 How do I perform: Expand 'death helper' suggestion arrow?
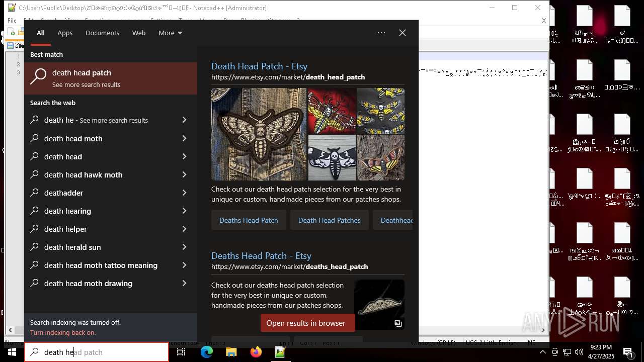(x=184, y=229)
